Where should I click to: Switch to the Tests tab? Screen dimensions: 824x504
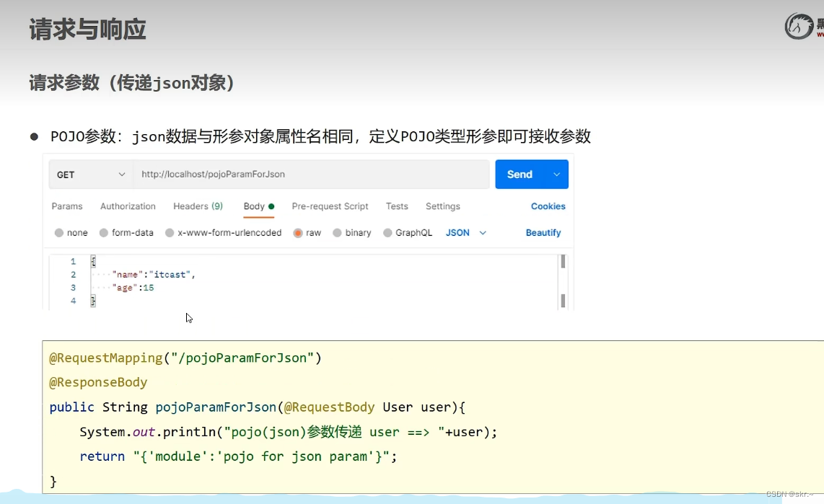[x=396, y=206]
